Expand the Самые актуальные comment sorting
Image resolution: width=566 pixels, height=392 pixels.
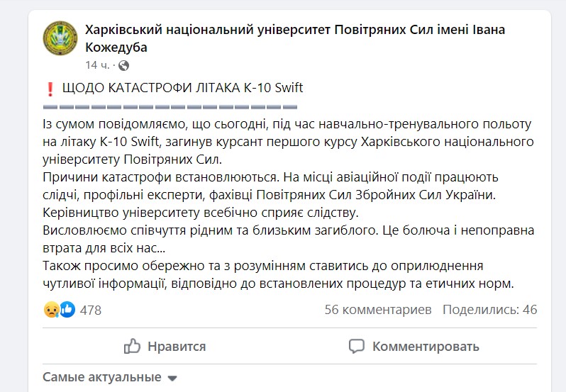tap(110, 377)
